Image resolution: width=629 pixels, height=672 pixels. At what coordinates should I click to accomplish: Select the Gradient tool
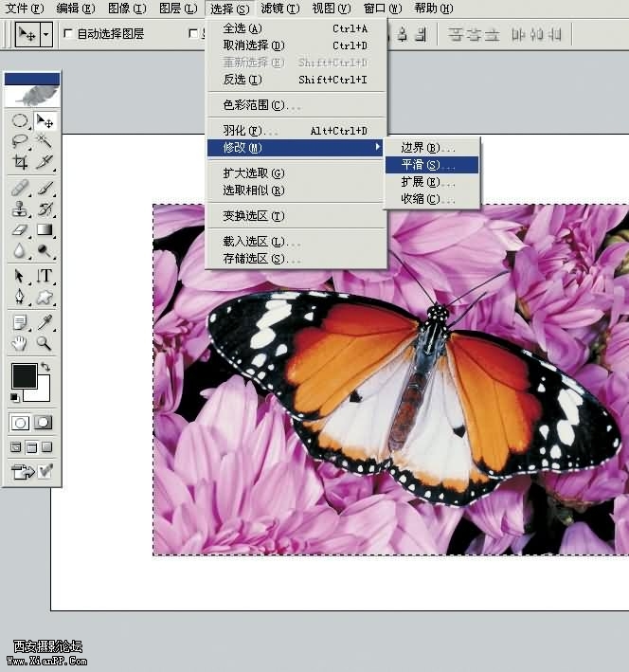[x=45, y=229]
